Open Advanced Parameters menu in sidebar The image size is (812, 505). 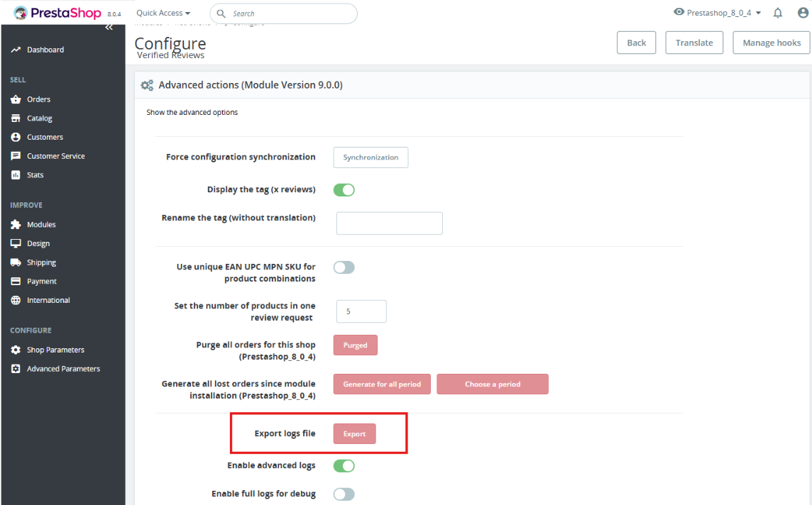click(x=63, y=369)
